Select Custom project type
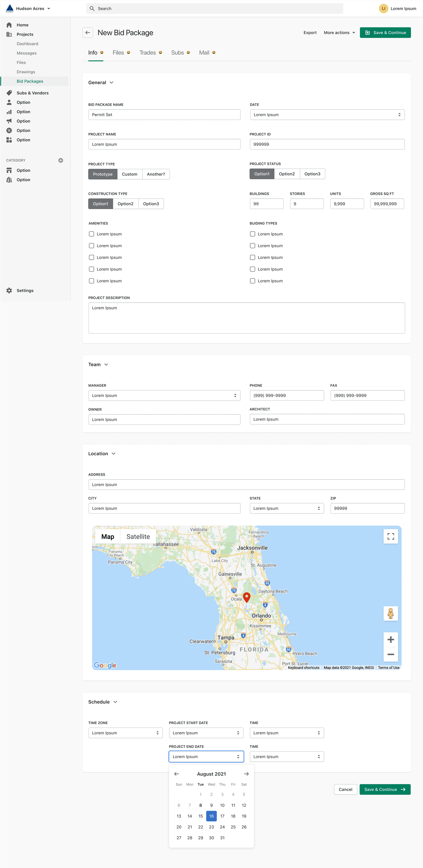The height and width of the screenshot is (868, 423). (x=129, y=174)
